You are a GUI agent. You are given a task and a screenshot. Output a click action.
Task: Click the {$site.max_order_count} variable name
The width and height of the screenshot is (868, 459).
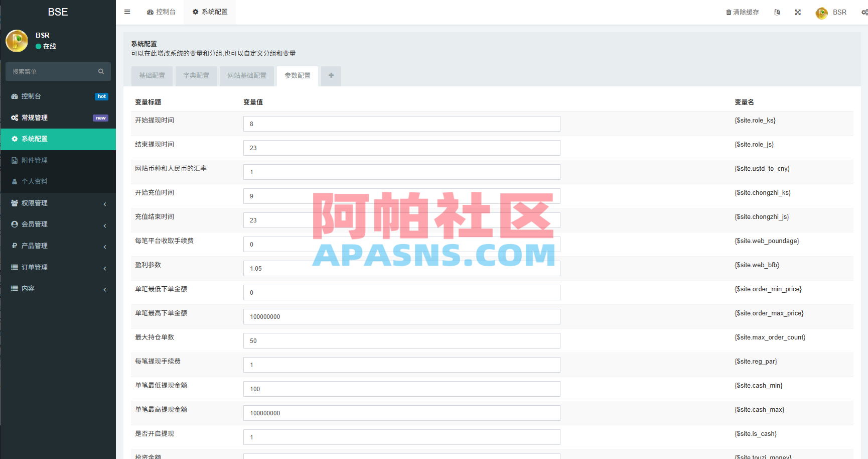770,337
